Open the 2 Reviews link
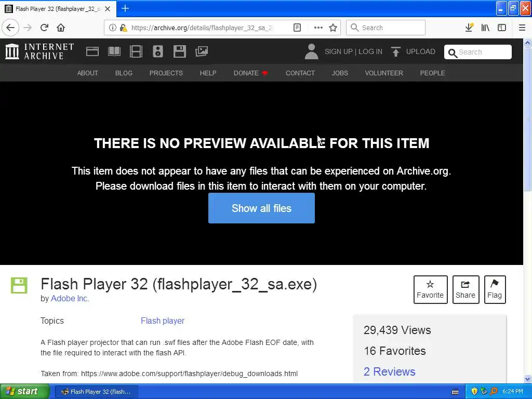The width and height of the screenshot is (532, 399). pos(390,371)
